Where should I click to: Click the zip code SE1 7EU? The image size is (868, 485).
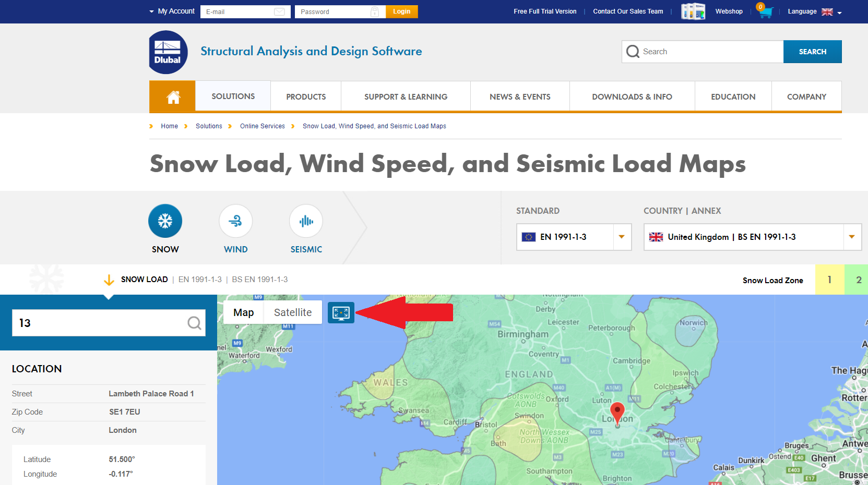tap(125, 412)
